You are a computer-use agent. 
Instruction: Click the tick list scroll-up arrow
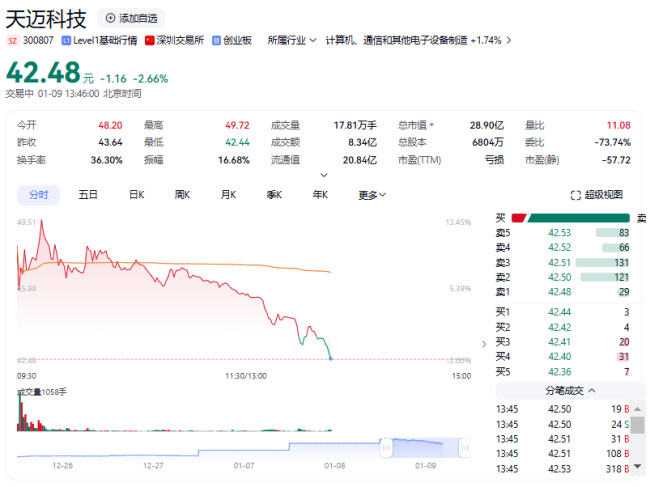(x=638, y=409)
